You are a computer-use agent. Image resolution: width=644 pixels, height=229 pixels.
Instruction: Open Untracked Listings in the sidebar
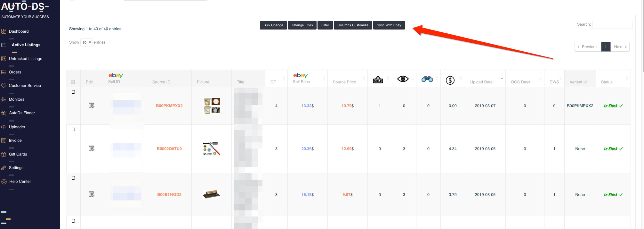(x=26, y=59)
